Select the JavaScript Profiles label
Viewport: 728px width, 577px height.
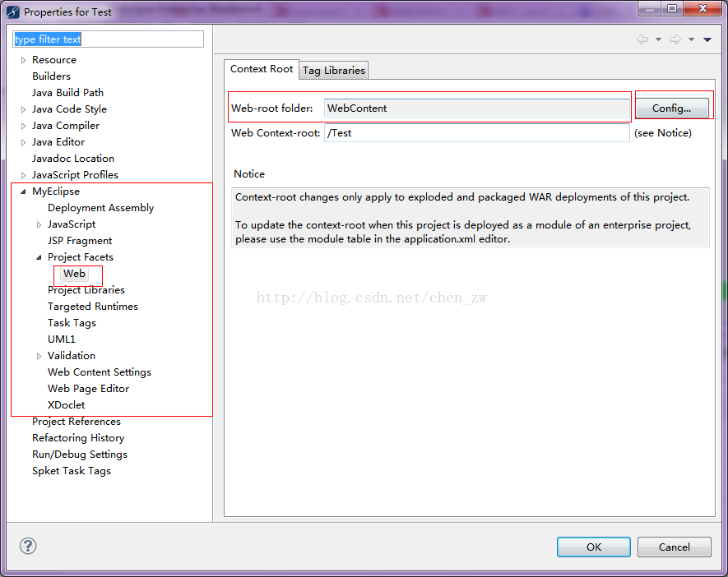pos(75,175)
